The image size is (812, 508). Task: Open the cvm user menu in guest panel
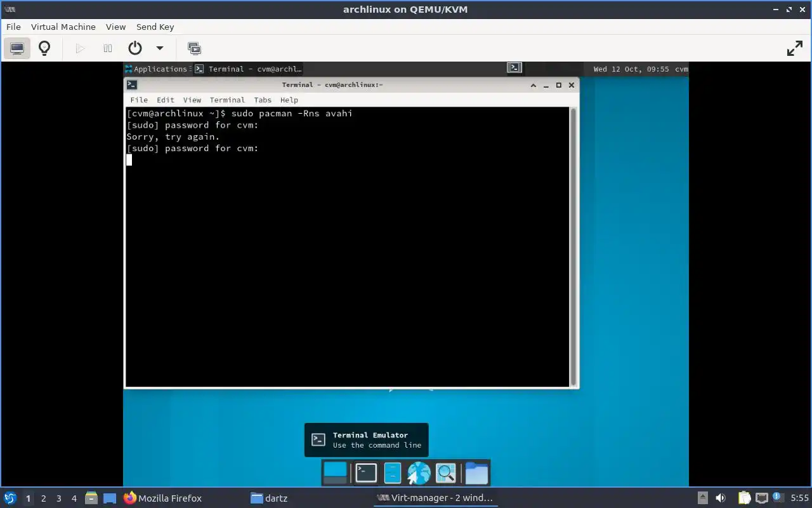[681, 69]
